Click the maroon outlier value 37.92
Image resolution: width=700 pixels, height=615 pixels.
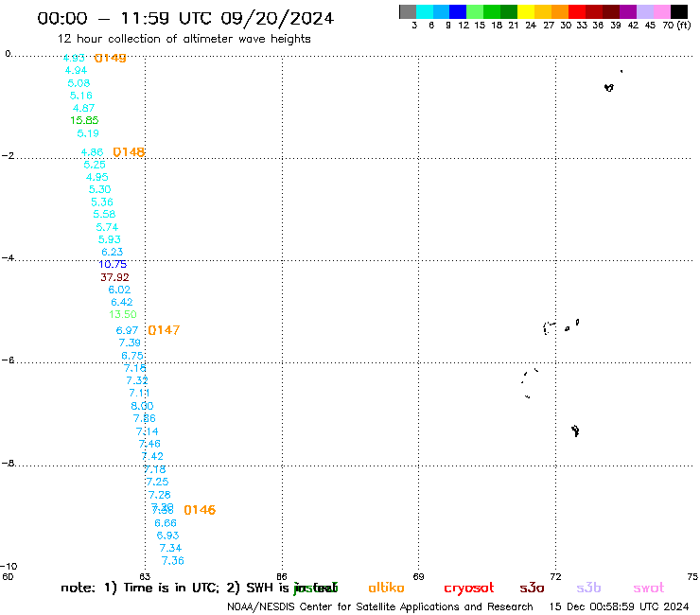[x=114, y=277]
